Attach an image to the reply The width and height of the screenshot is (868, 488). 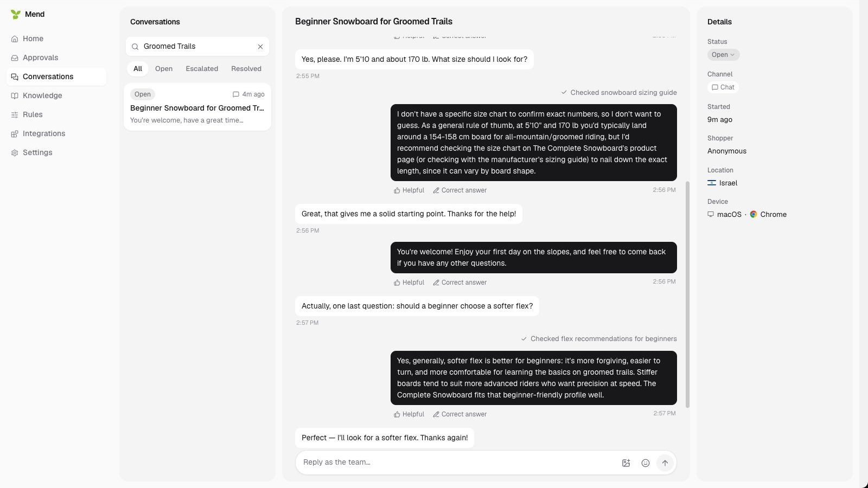coord(626,463)
